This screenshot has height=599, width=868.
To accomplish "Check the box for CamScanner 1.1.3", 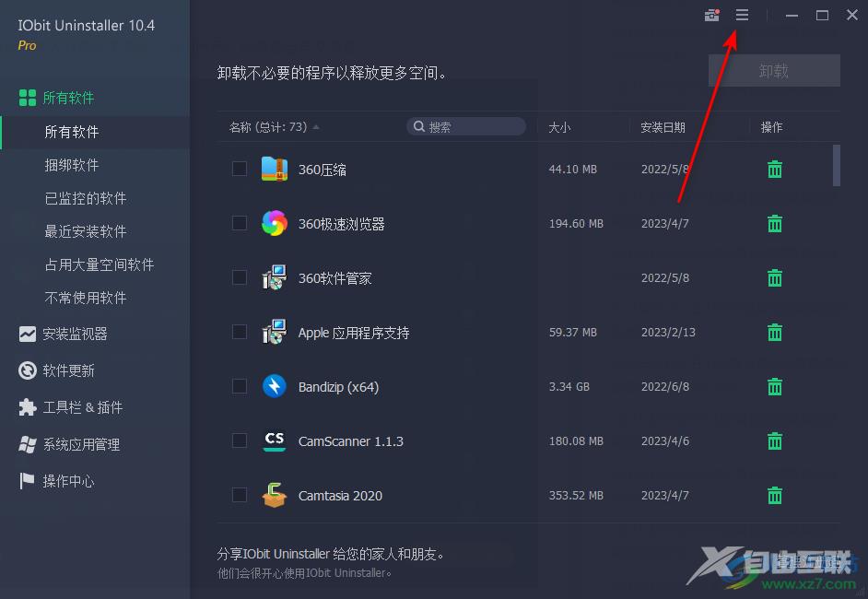I will [240, 440].
